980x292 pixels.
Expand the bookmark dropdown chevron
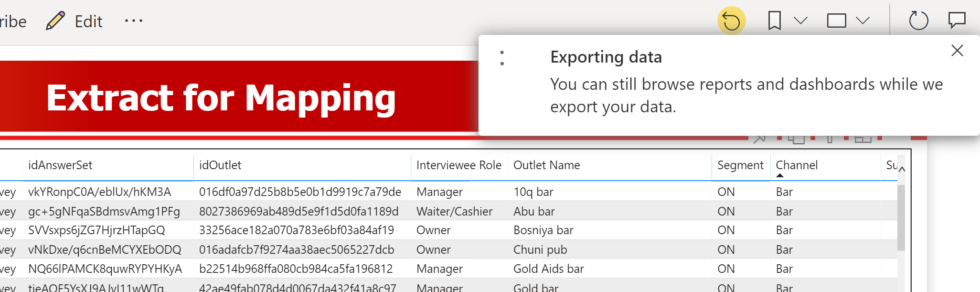(x=800, y=21)
